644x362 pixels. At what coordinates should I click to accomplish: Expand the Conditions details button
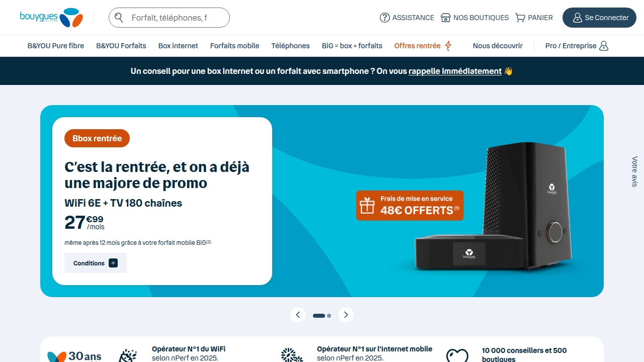(x=96, y=263)
